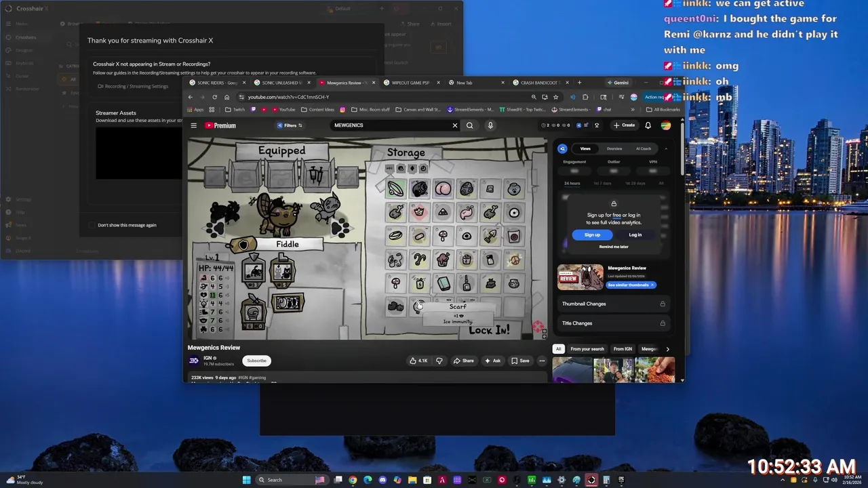Click the YouTube search magnifier button

(x=469, y=125)
